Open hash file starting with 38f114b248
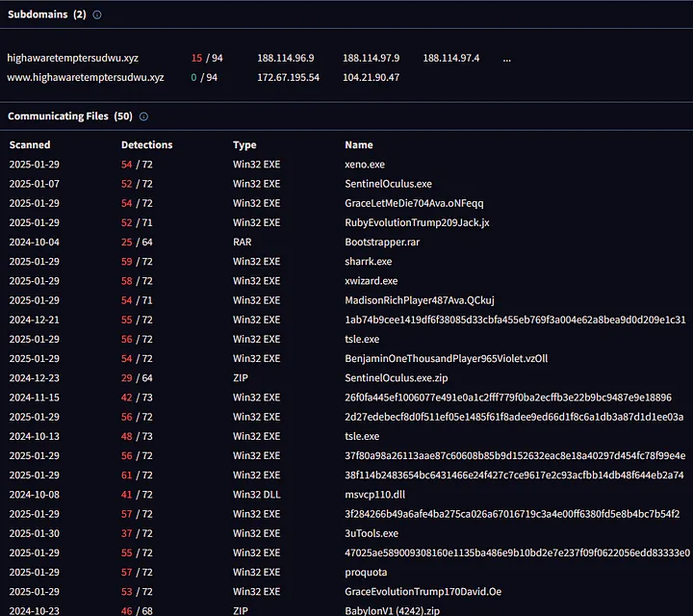Image resolution: width=693 pixels, height=616 pixels. coord(514,475)
